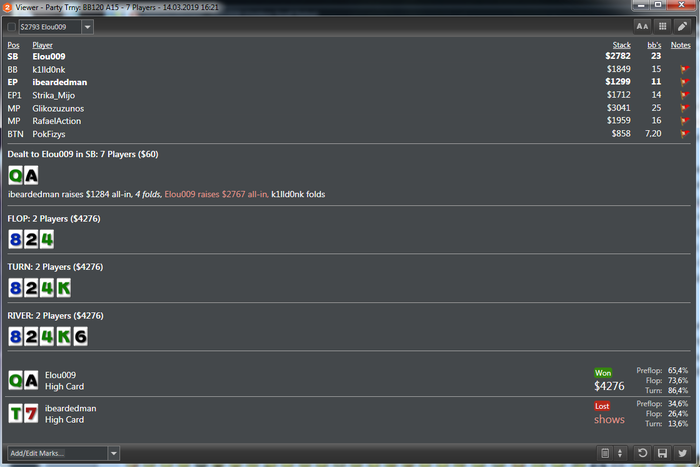
Task: Select player ibeardedman in the player list
Action: point(59,82)
